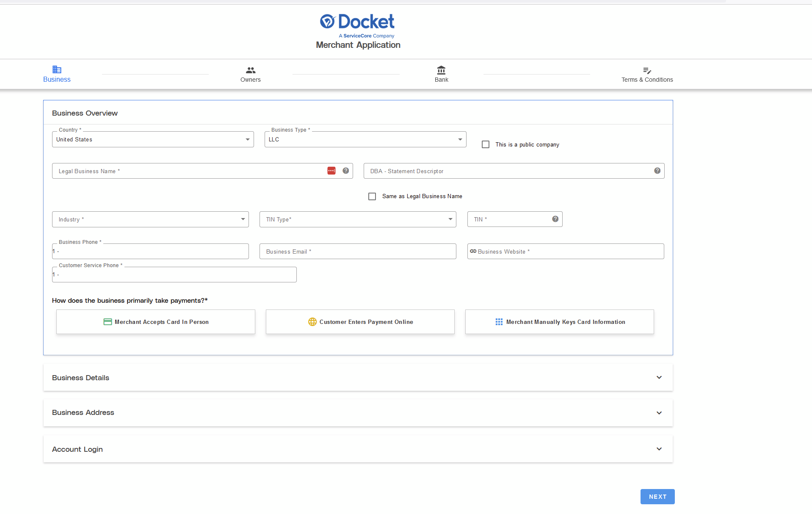The width and height of the screenshot is (812, 514).
Task: Click the Docket logo at top
Action: tap(358, 25)
